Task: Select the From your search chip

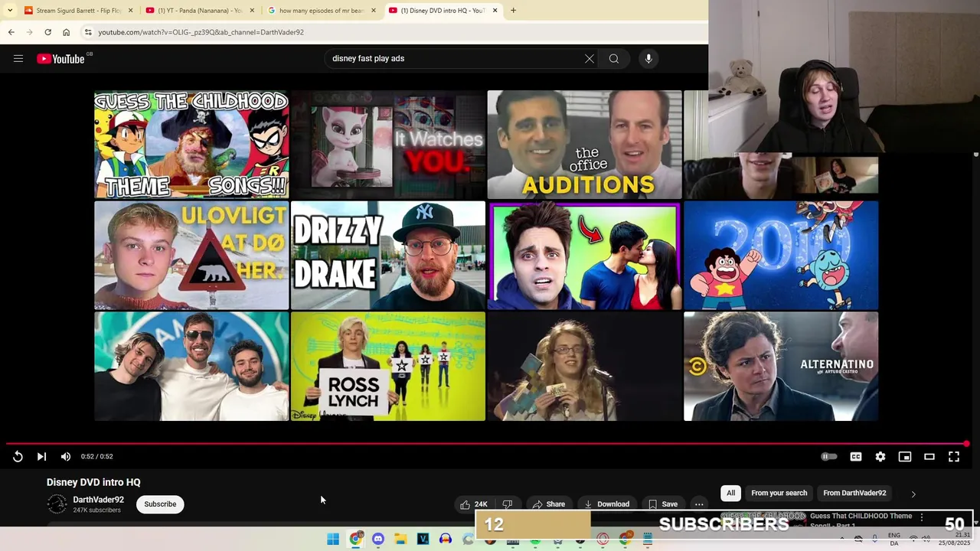Action: click(x=779, y=494)
